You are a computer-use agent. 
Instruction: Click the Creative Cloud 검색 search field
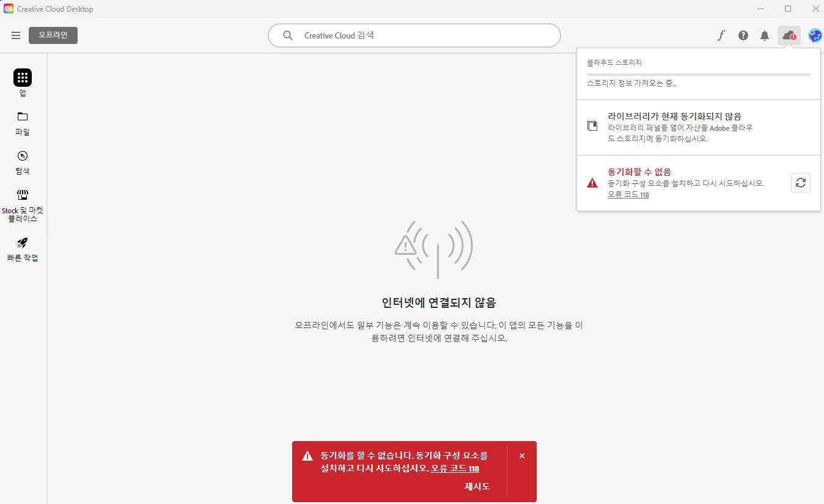[414, 35]
